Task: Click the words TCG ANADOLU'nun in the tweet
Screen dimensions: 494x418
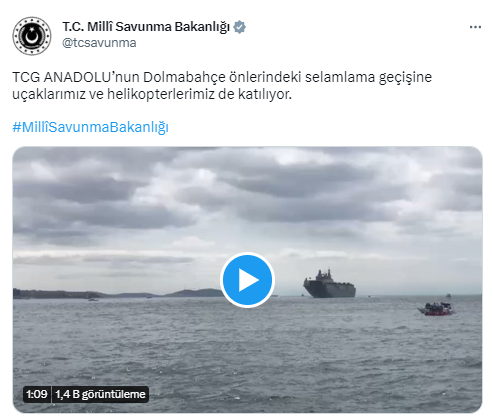Action: coord(76,77)
